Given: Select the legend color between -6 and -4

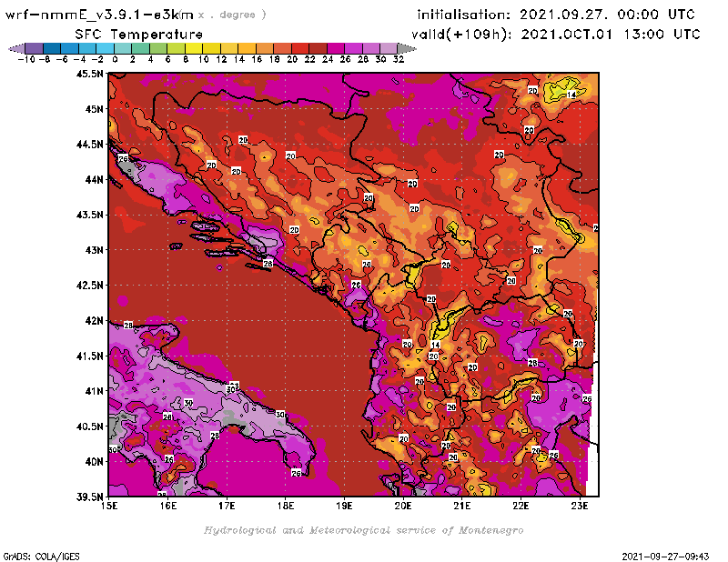Looking at the screenshot, I should click(70, 48).
